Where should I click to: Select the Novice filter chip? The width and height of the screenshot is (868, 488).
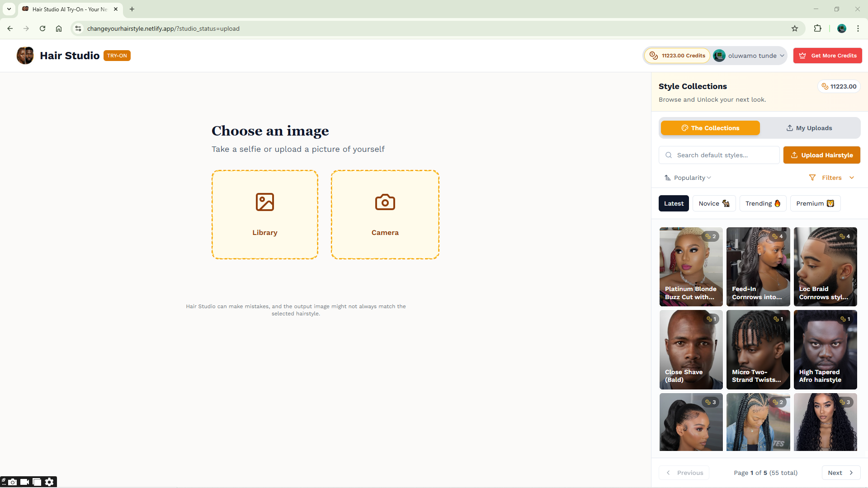click(714, 203)
